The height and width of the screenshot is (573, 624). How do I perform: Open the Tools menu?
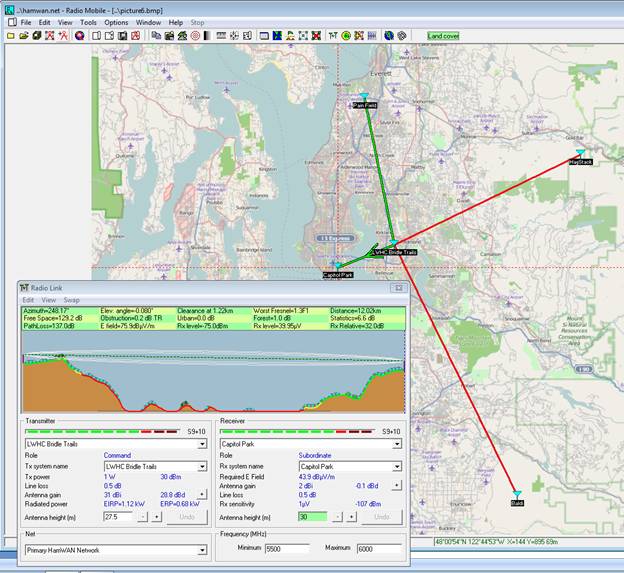click(x=88, y=21)
